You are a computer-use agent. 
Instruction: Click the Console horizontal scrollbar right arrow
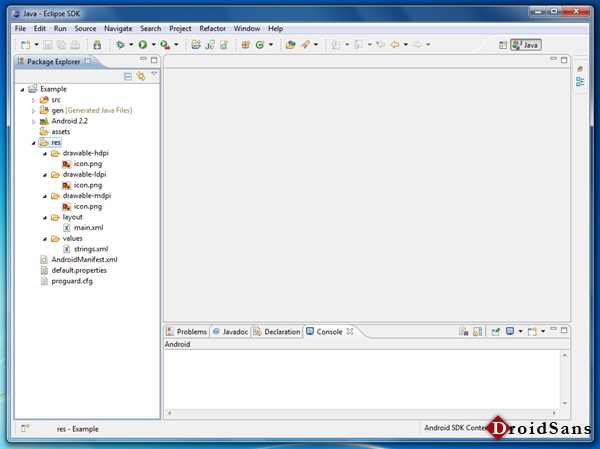pos(554,413)
